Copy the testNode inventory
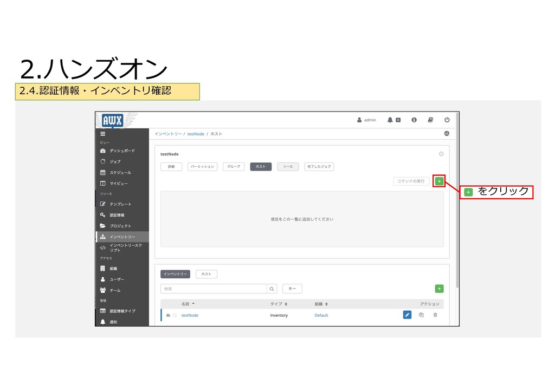 (421, 315)
